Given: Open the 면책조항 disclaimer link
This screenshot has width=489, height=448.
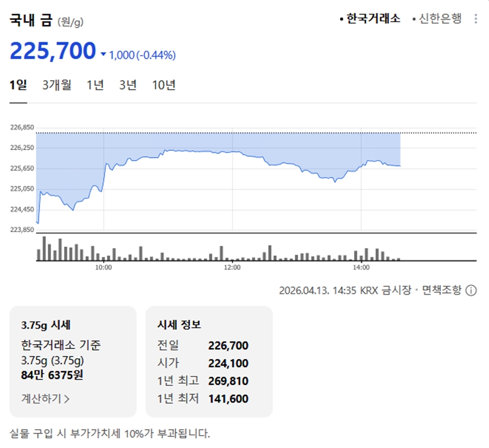Looking at the screenshot, I should pos(441,290).
